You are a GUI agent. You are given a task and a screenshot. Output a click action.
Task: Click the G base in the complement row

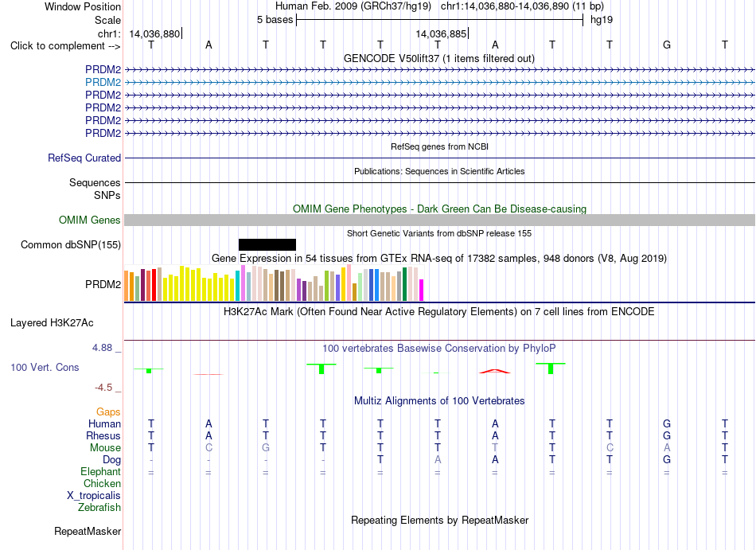click(x=667, y=45)
